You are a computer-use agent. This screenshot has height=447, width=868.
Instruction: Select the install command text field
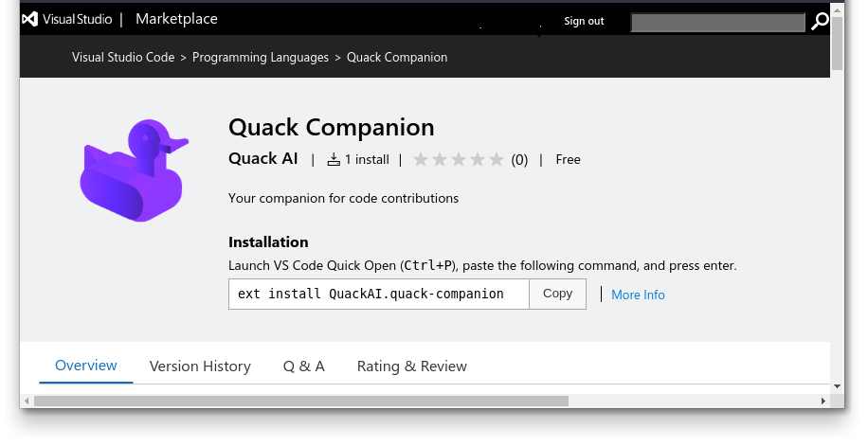click(x=378, y=294)
